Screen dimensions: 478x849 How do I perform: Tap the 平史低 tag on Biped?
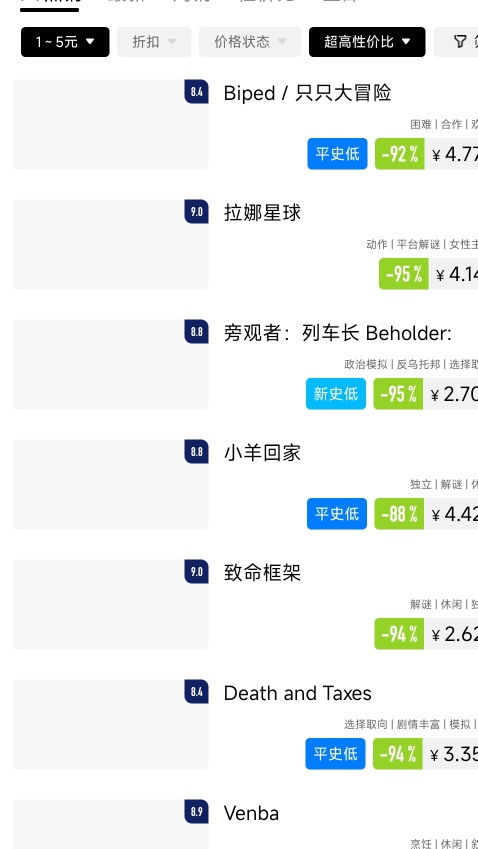[337, 154]
